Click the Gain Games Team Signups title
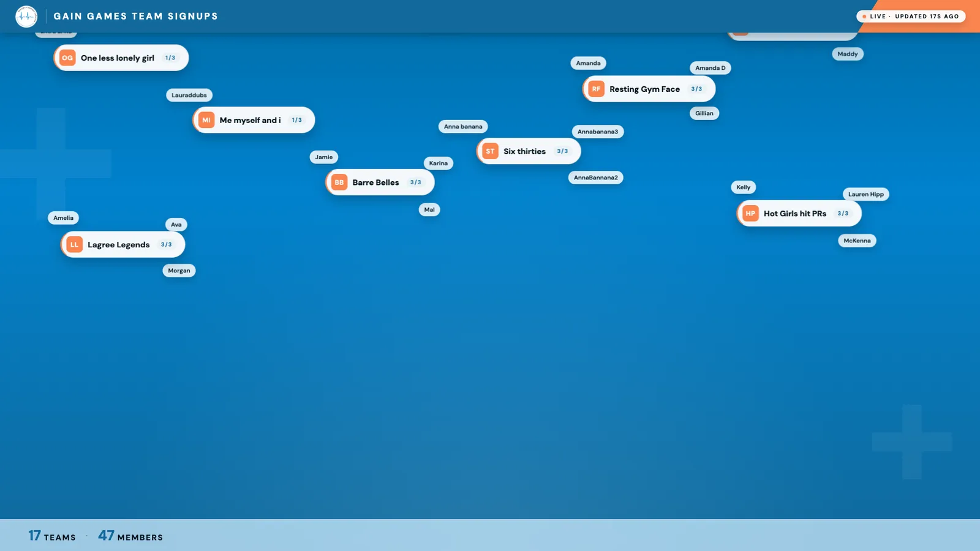The width and height of the screenshot is (980, 551). tap(136, 17)
